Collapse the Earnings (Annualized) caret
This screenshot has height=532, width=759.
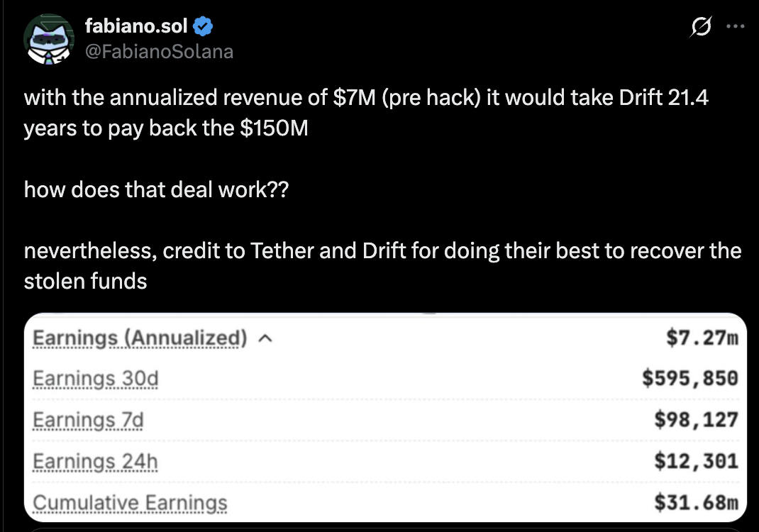tap(265, 340)
